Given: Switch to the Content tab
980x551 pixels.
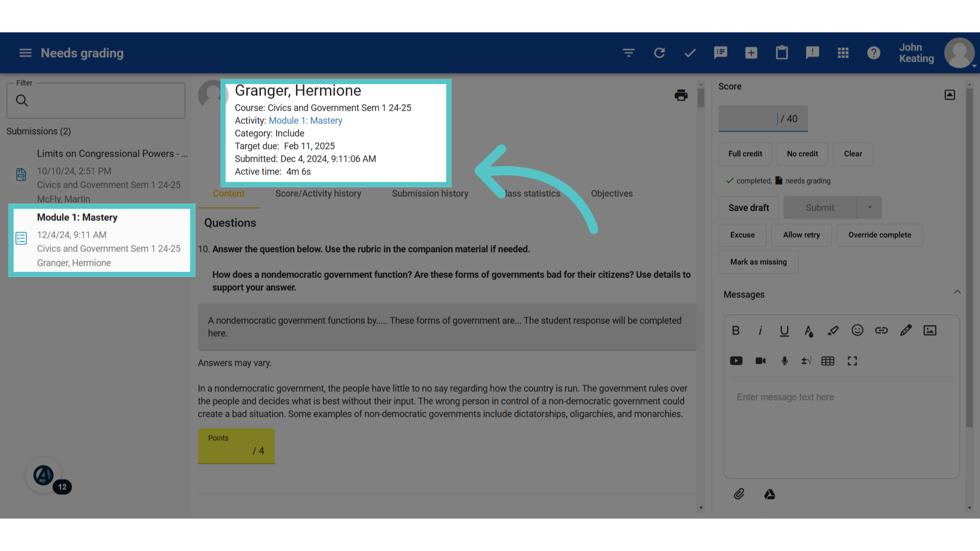Looking at the screenshot, I should click(229, 193).
